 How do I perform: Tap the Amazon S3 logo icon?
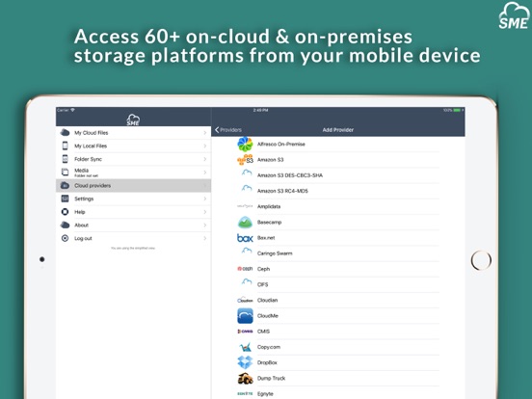[x=245, y=159]
